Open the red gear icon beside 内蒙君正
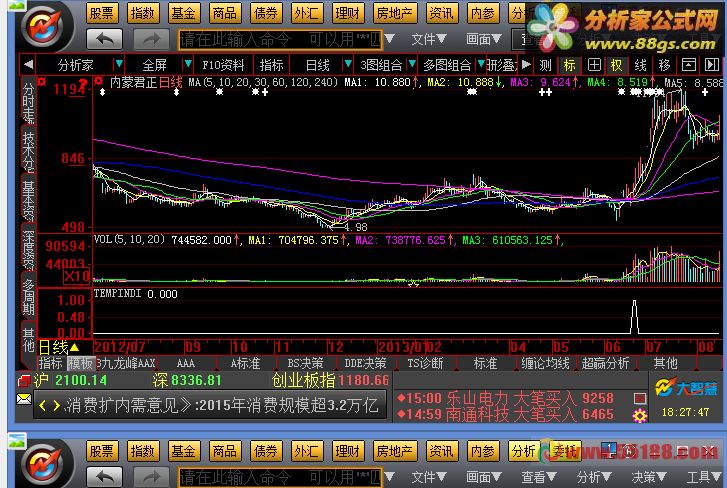Image resolution: width=727 pixels, height=488 pixels. point(98,82)
